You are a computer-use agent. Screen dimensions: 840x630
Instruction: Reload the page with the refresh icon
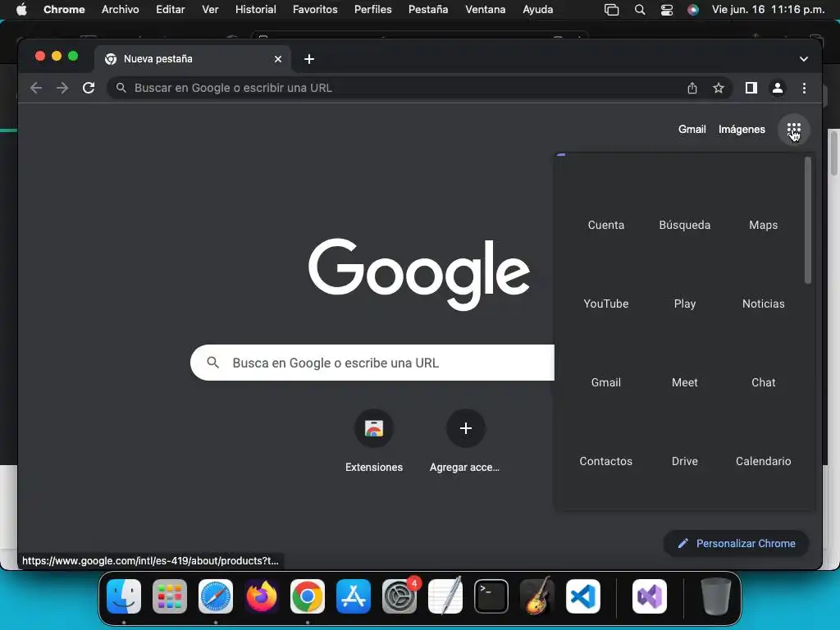click(89, 88)
